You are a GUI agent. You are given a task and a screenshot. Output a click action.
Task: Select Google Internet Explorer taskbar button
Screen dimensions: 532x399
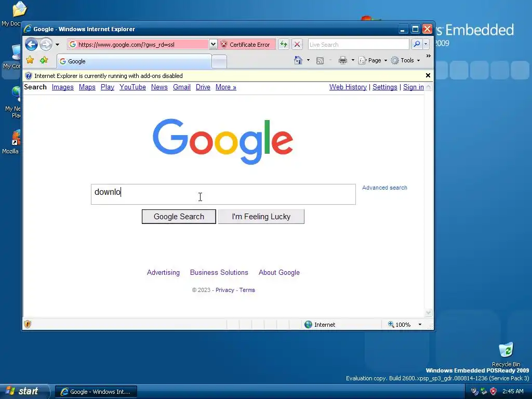[96, 392]
